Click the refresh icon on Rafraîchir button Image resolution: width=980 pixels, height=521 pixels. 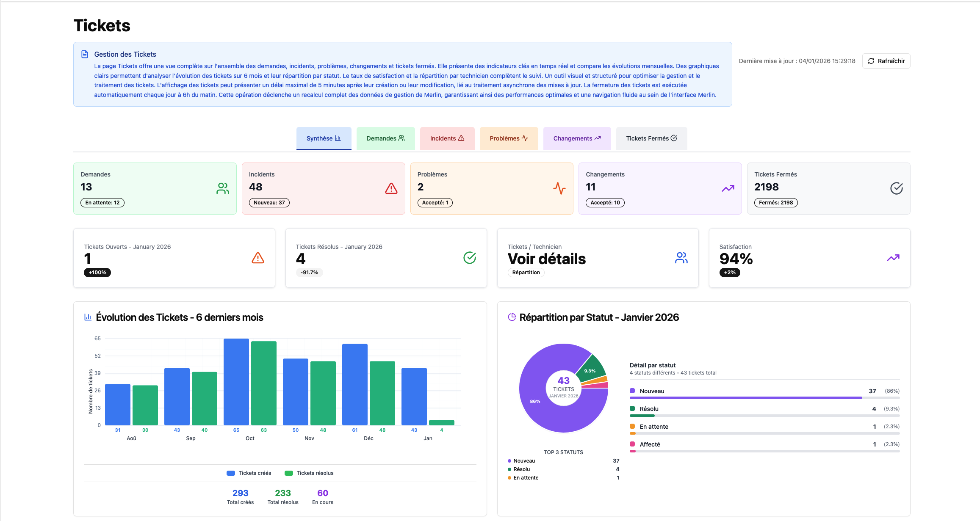pos(872,61)
